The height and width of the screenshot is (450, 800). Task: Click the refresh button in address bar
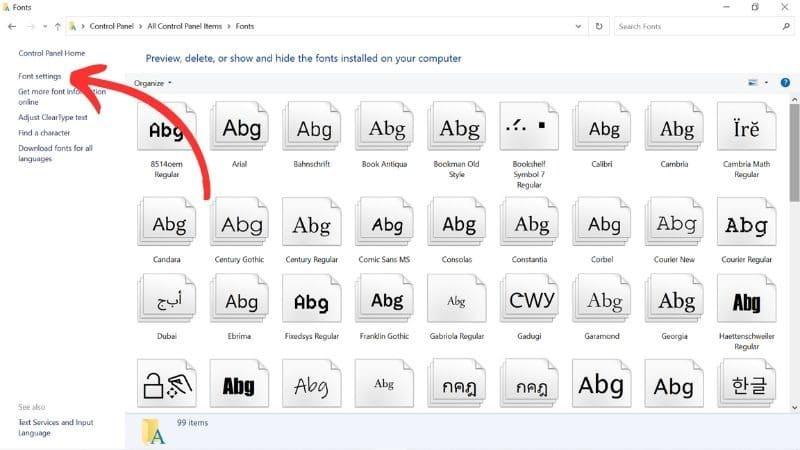[x=599, y=26]
